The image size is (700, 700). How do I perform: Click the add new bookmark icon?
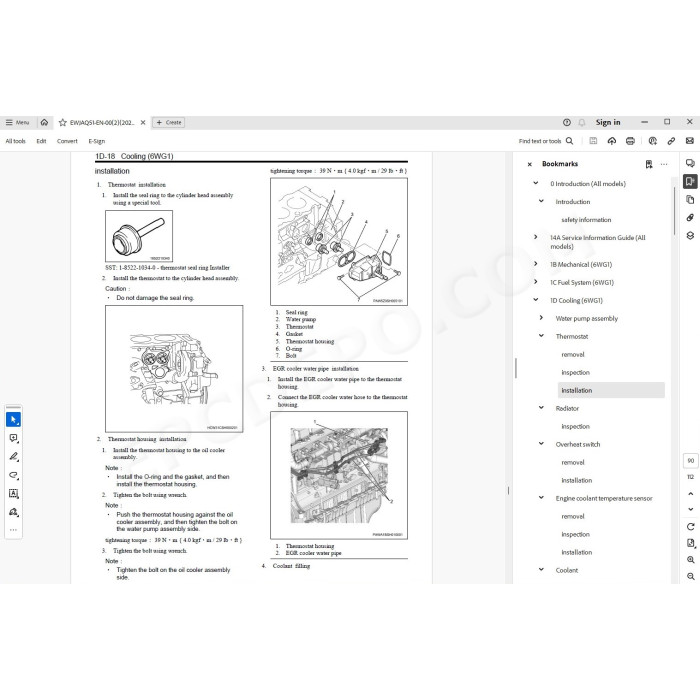649,164
